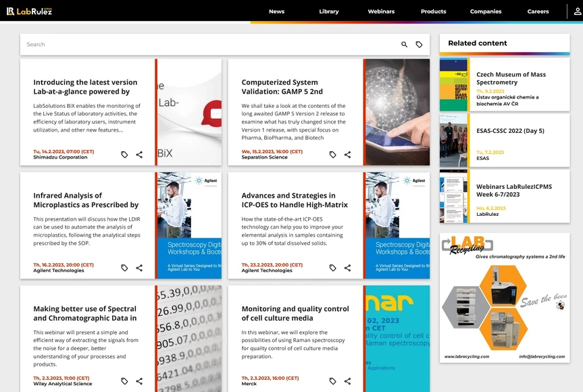Share the ICP-OES High-Matrix webinar
Screen dimensions: 583x392
(x=347, y=268)
